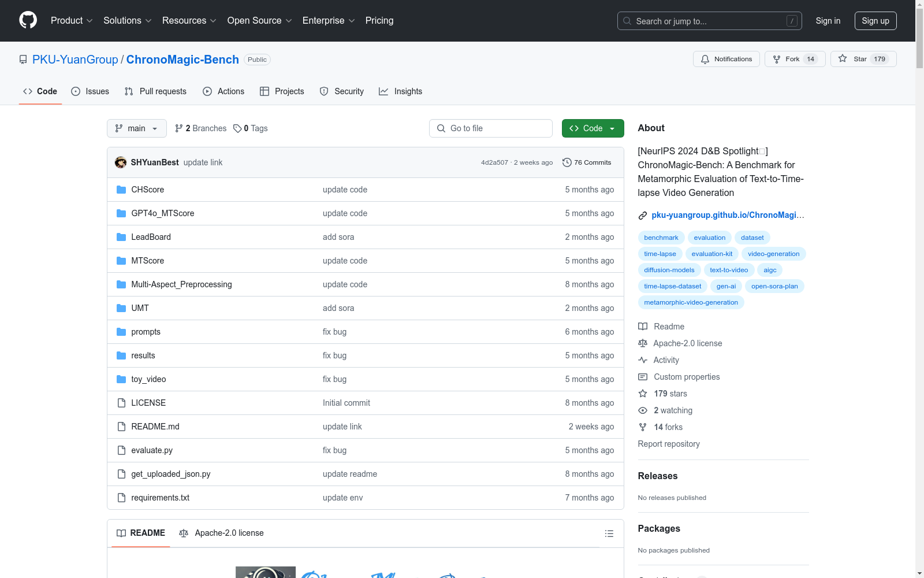
Task: Click the metamorphic-video-generation topic tag
Action: pos(691,302)
